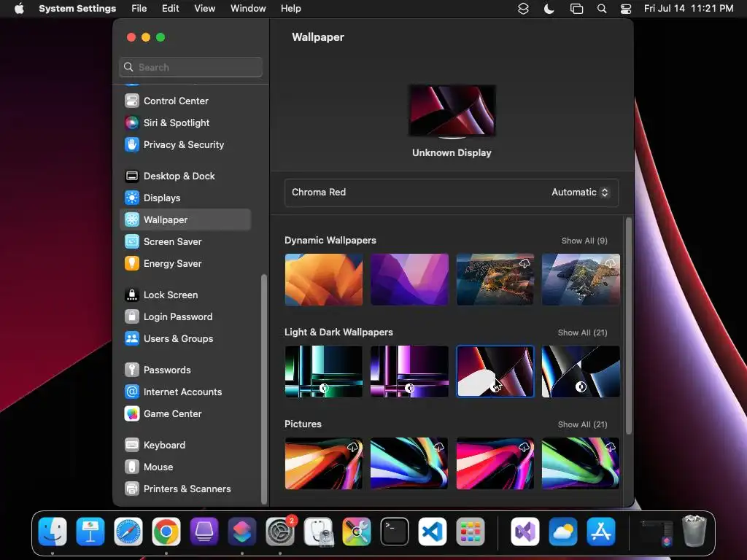Click the Unknown Display preview image
The width and height of the screenshot is (747, 560).
pos(452,111)
